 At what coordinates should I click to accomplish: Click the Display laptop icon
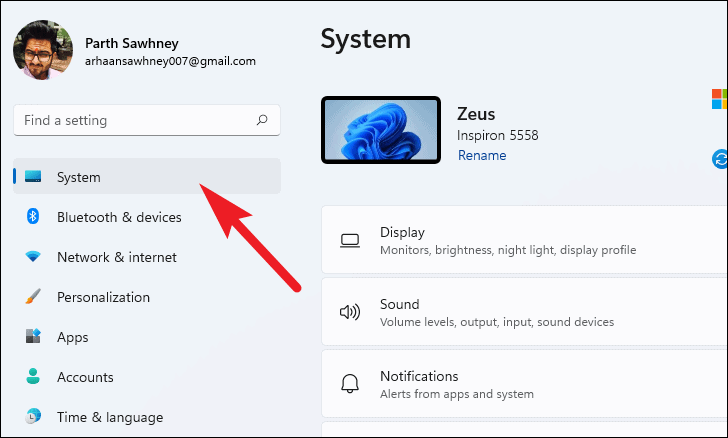click(350, 241)
